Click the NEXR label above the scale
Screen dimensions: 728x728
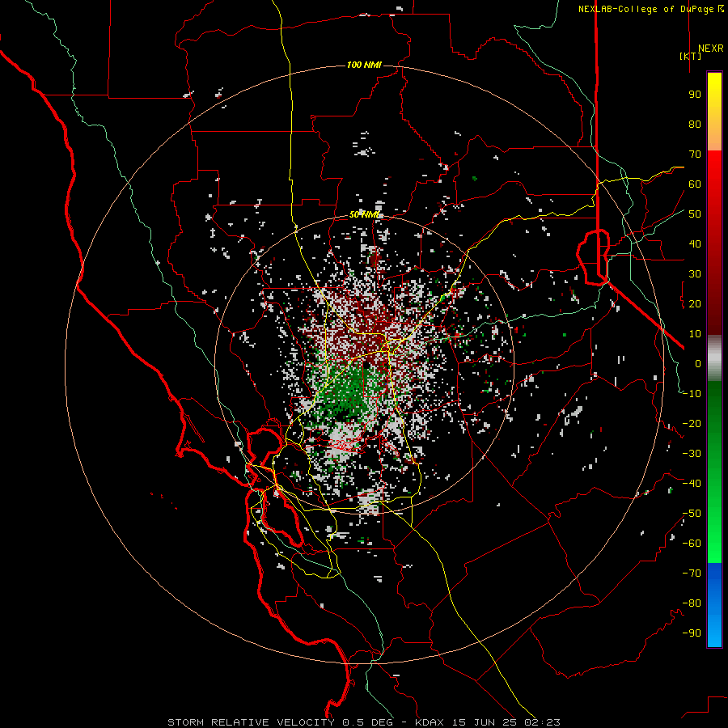pos(711,49)
